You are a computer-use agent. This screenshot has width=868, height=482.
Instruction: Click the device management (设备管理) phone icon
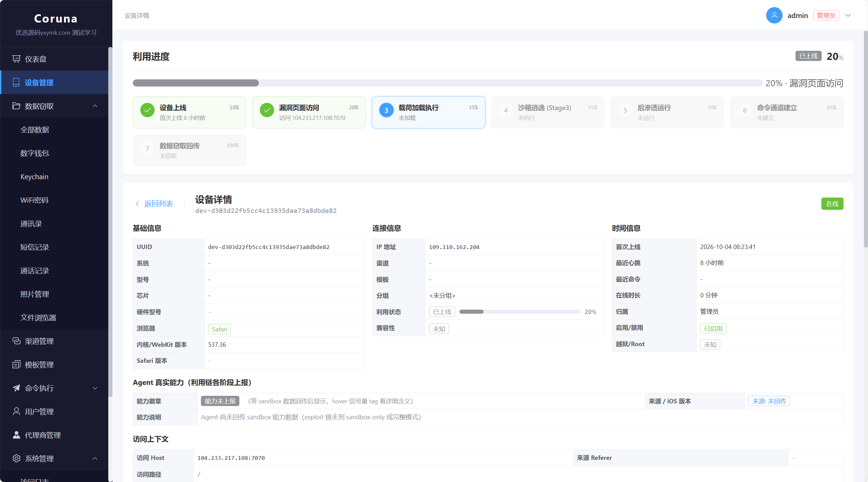pyautogui.click(x=16, y=82)
